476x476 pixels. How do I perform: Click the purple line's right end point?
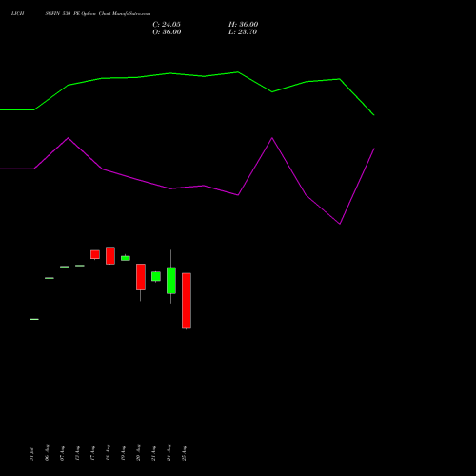[x=374, y=149]
